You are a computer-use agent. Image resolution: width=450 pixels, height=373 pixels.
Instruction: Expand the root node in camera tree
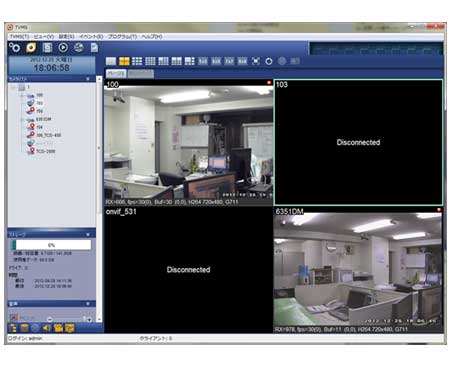tap(13, 87)
